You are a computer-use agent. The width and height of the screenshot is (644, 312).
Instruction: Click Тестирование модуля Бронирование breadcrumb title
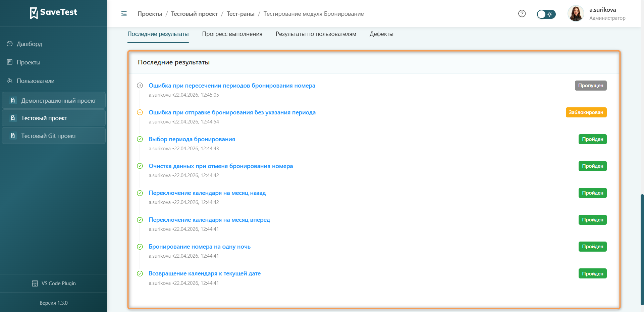click(314, 14)
